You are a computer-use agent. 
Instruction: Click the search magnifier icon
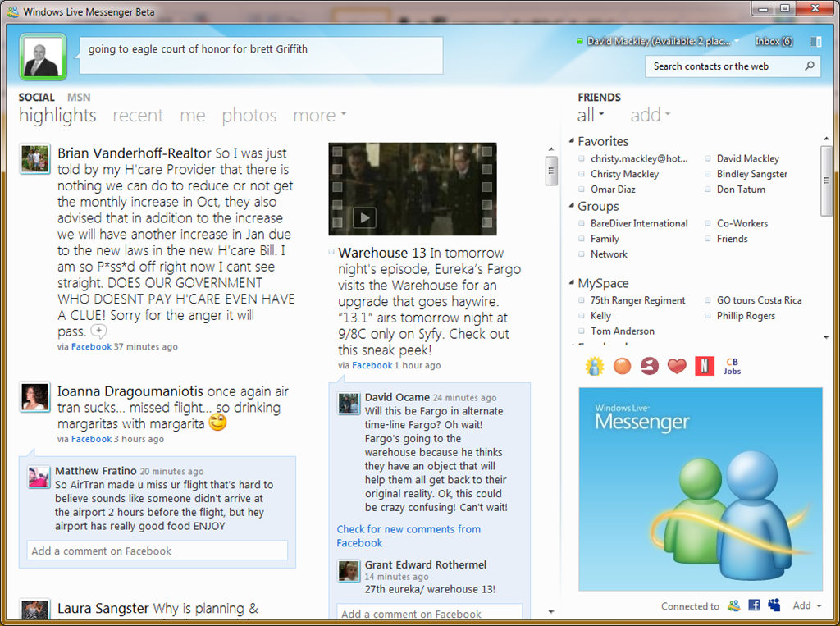810,66
